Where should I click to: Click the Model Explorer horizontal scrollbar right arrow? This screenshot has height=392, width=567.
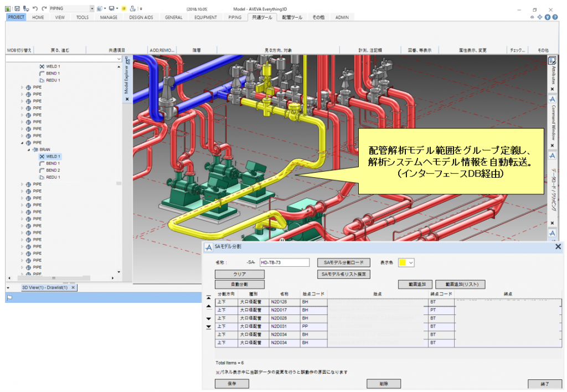pos(112,278)
